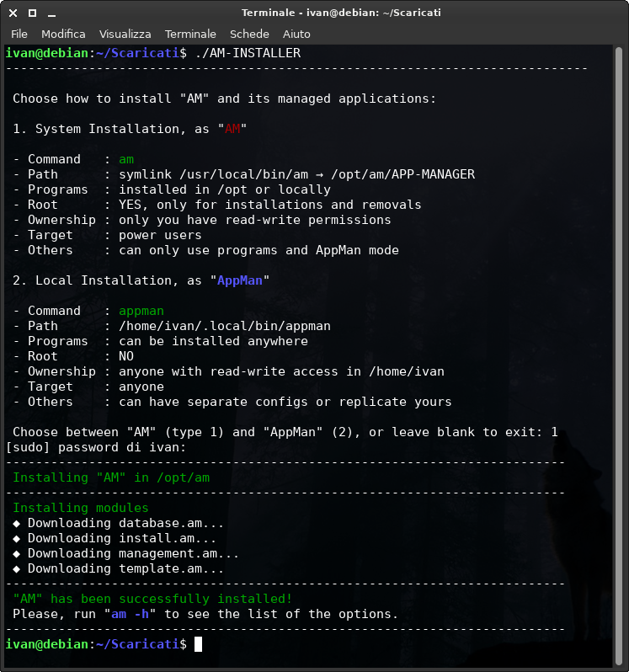Click 'Installing "AM" in /opt/am' line

coord(111,477)
